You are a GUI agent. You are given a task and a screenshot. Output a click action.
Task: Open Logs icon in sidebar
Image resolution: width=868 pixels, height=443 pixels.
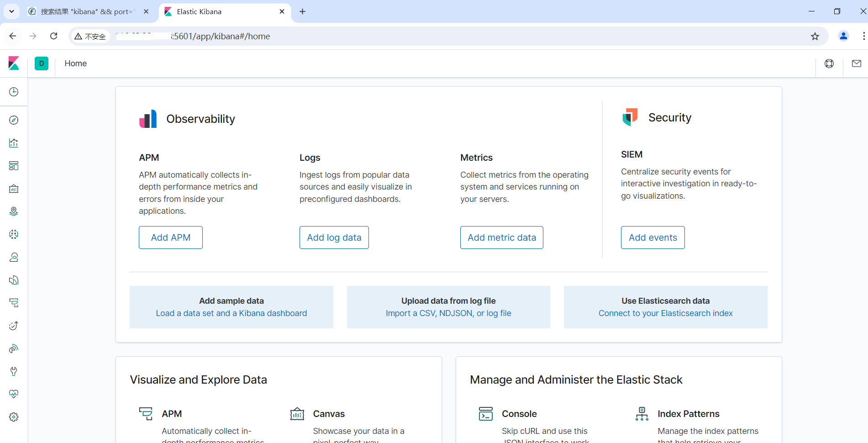(14, 280)
